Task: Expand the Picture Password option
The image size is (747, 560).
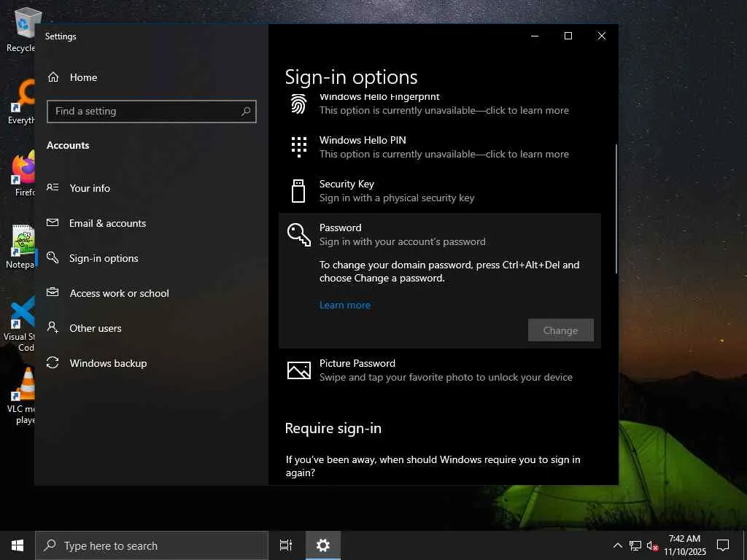Action: [x=439, y=370]
